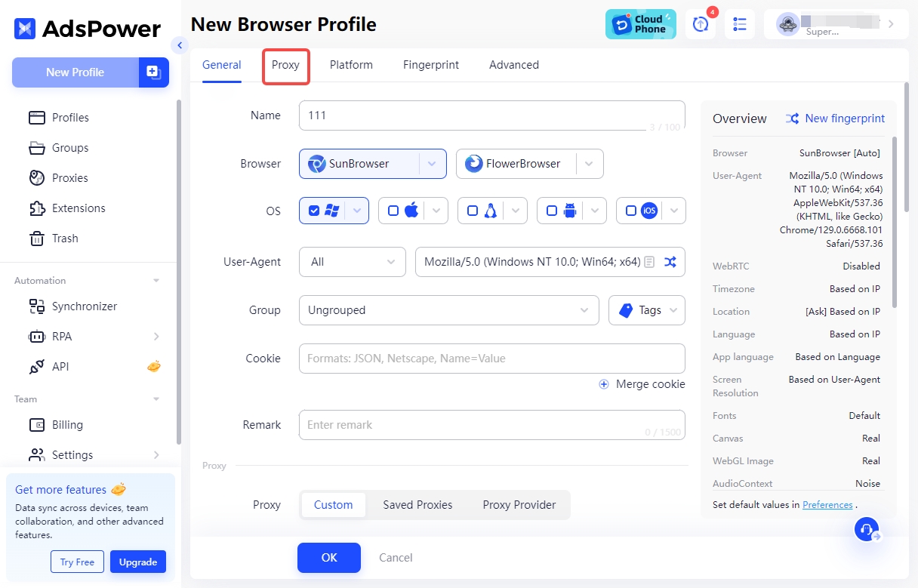Viewport: 918px width, 588px height.
Task: Open Groups in the sidebar
Action: point(70,148)
